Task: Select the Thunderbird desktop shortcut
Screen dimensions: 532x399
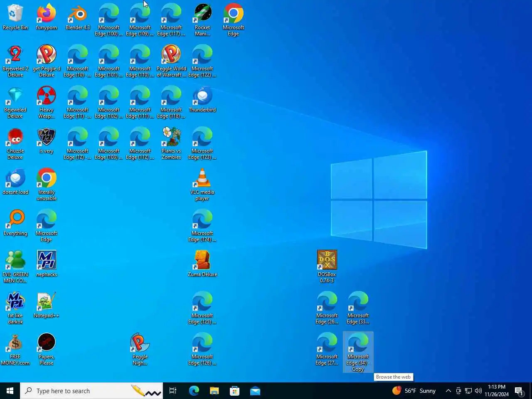Action: click(x=202, y=99)
